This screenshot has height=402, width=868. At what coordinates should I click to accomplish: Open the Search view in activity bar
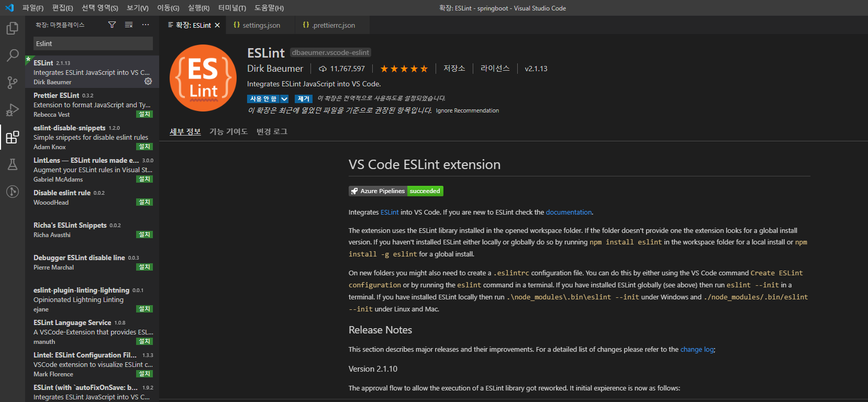point(13,55)
